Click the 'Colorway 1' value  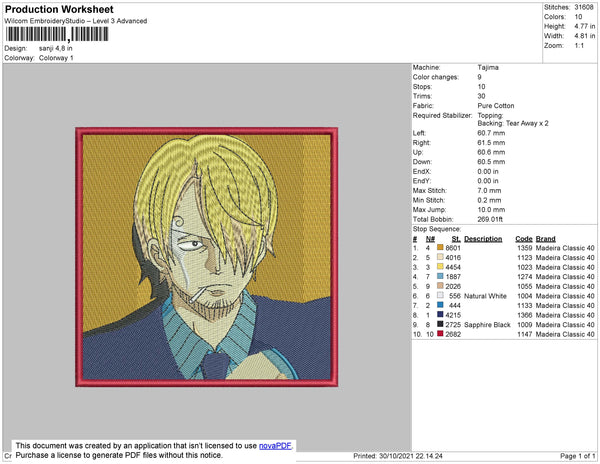pos(56,58)
